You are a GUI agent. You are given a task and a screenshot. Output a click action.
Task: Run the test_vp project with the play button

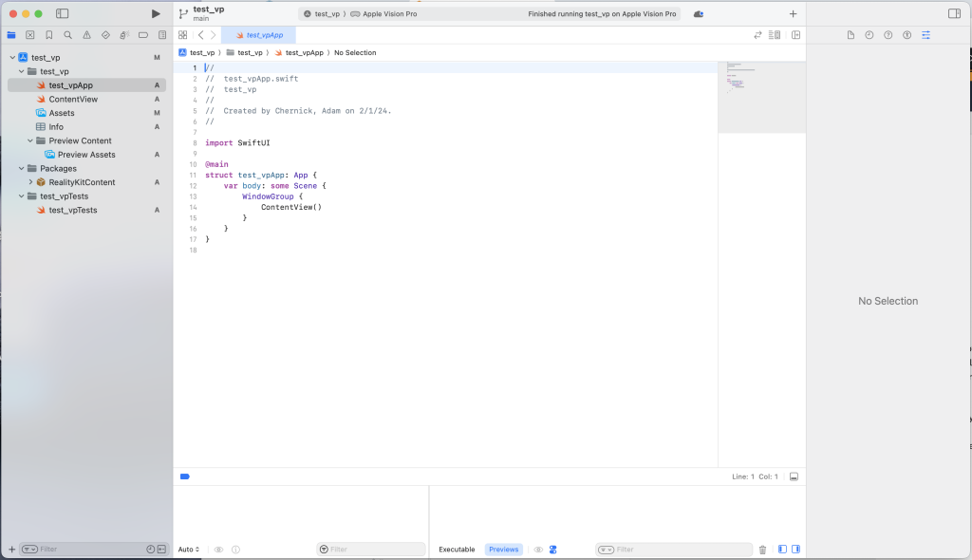pos(156,14)
